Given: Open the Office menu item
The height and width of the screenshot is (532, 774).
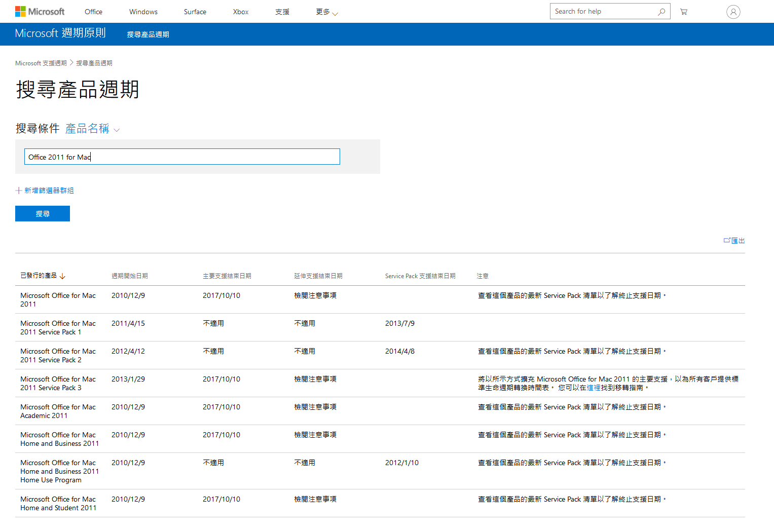Looking at the screenshot, I should coord(93,12).
